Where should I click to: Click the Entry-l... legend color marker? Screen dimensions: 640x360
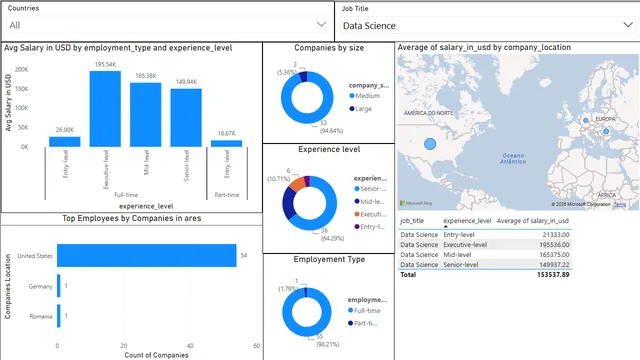pyautogui.click(x=357, y=227)
